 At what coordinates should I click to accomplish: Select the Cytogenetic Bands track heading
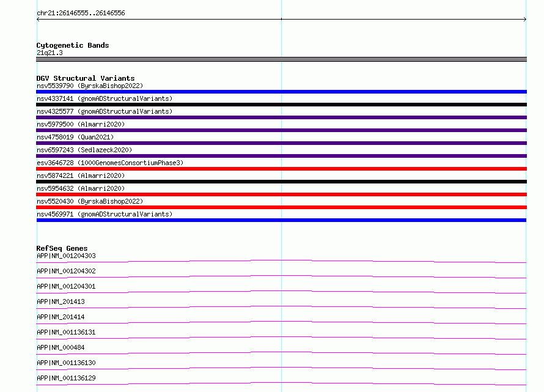(73, 45)
